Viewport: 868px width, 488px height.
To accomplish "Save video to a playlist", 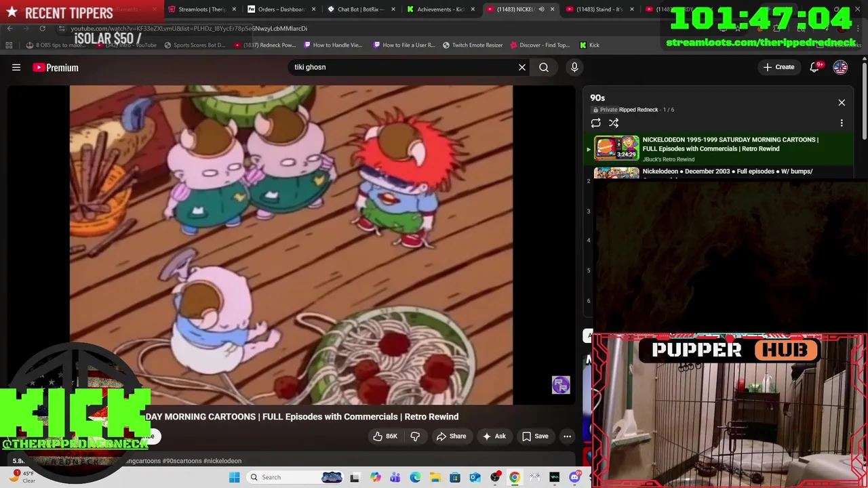I will coord(535,436).
